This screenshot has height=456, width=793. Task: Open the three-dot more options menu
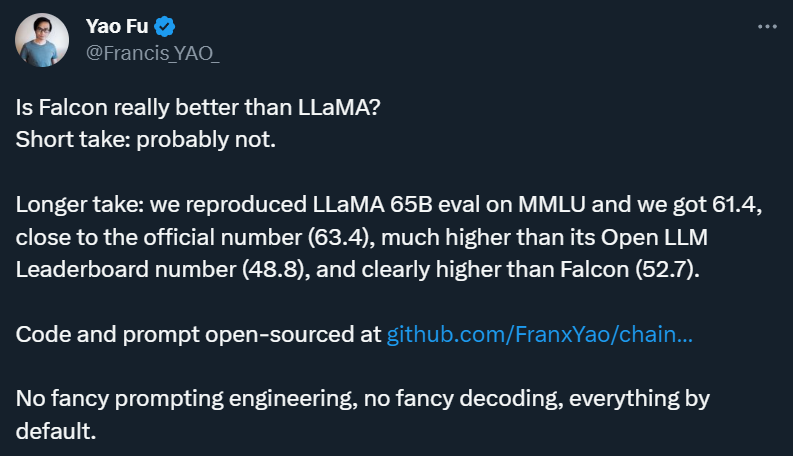(x=767, y=26)
